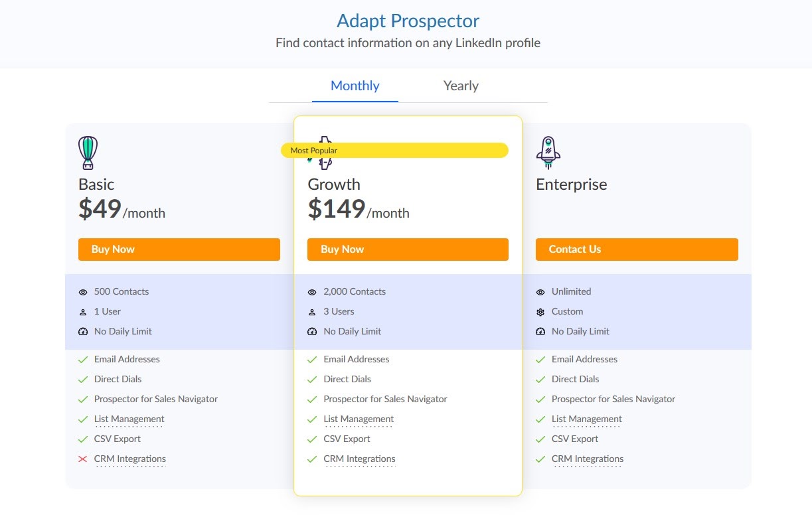Click CRM Integrations under Growth plan
812x517 pixels.
coord(359,459)
